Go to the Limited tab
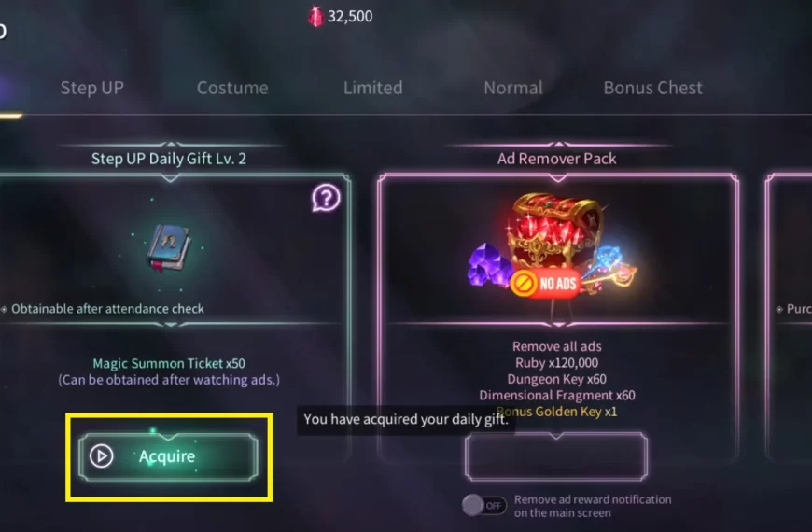812x532 pixels. pyautogui.click(x=372, y=88)
